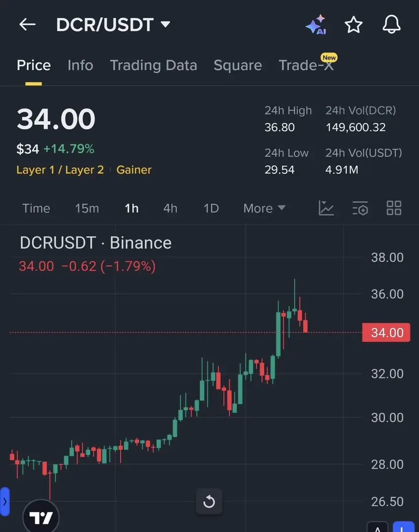This screenshot has width=419, height=532.
Task: Tap the Layer 1 / Layer 2 tag
Action: 60,170
